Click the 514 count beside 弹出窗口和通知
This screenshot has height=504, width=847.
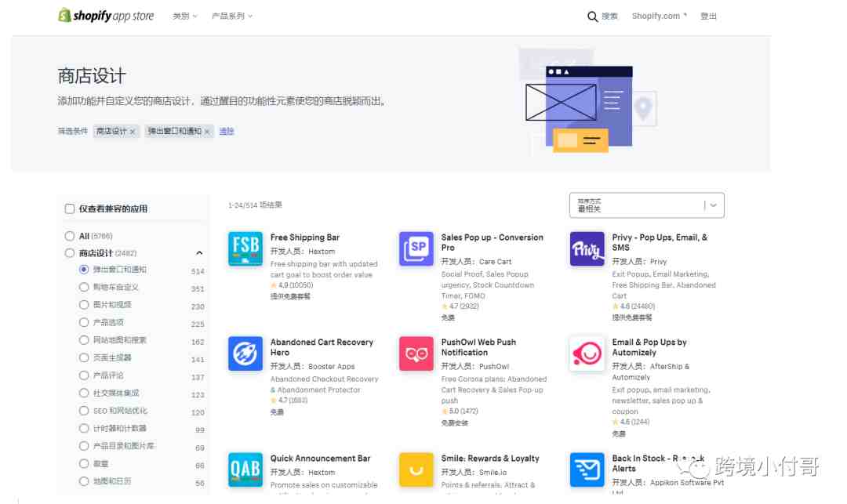tap(198, 271)
